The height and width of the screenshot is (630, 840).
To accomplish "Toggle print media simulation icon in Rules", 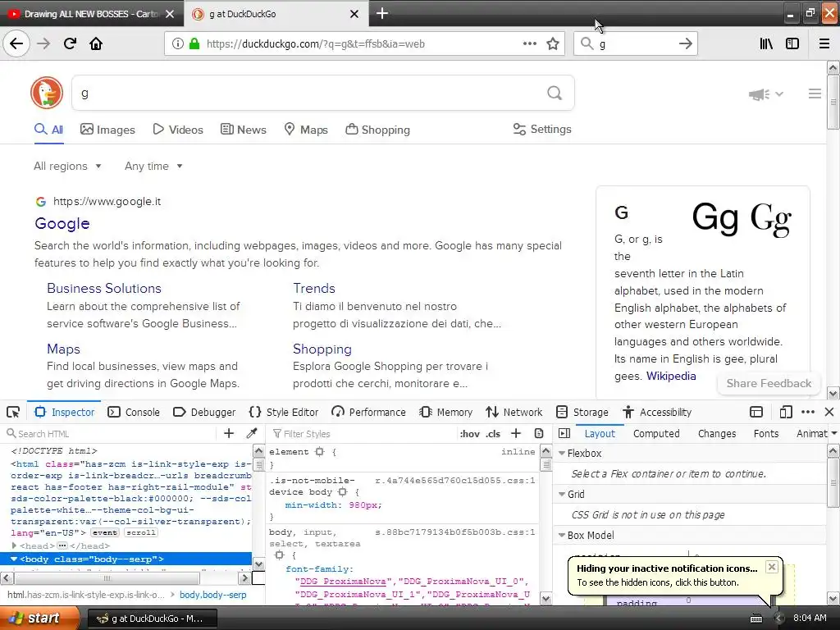I will point(539,433).
